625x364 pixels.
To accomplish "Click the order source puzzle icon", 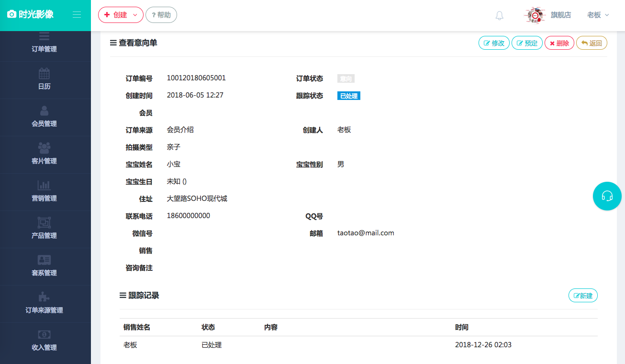I will pyautogui.click(x=44, y=297).
